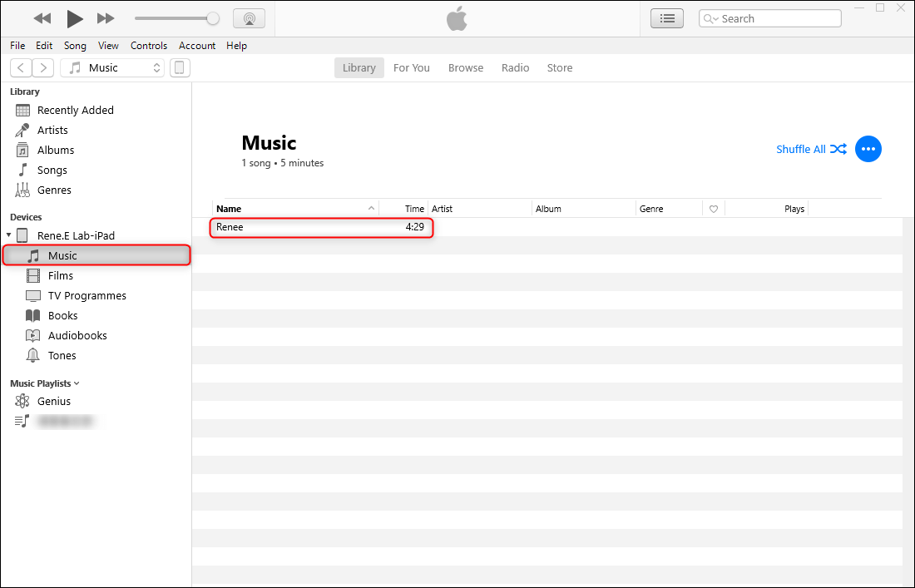
Task: Switch to the Library tab
Action: [359, 67]
